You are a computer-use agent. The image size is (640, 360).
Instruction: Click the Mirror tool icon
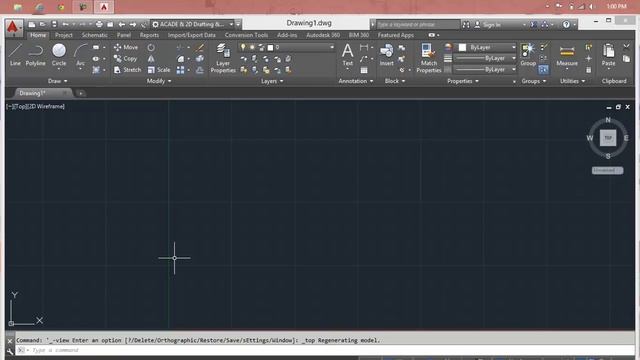[151, 59]
